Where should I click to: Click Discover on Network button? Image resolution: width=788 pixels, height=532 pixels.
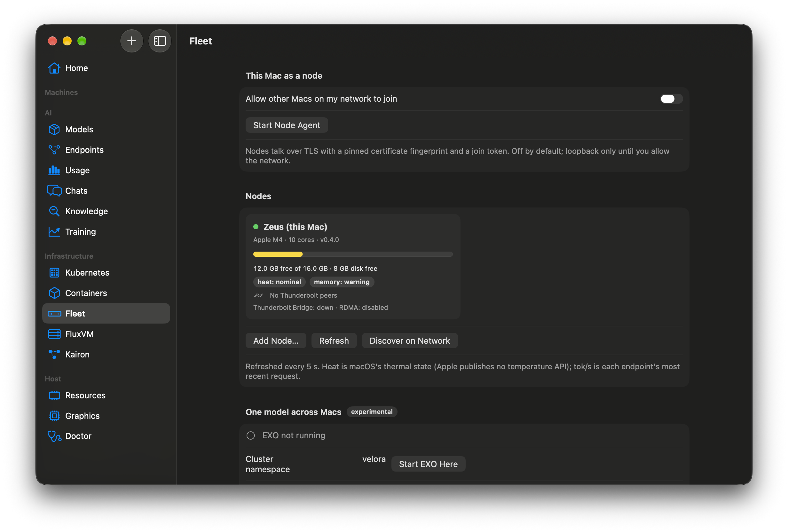(x=410, y=341)
